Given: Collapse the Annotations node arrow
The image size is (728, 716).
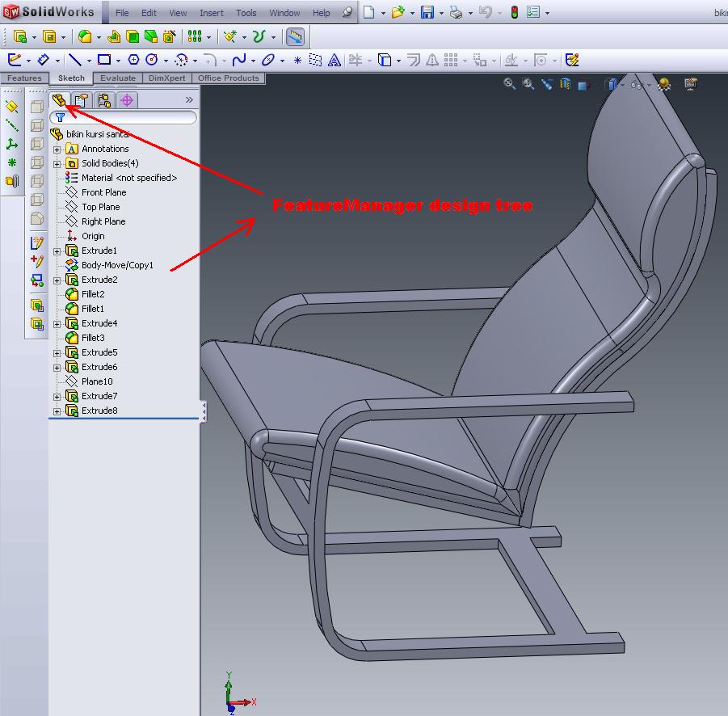Looking at the screenshot, I should point(55,149).
